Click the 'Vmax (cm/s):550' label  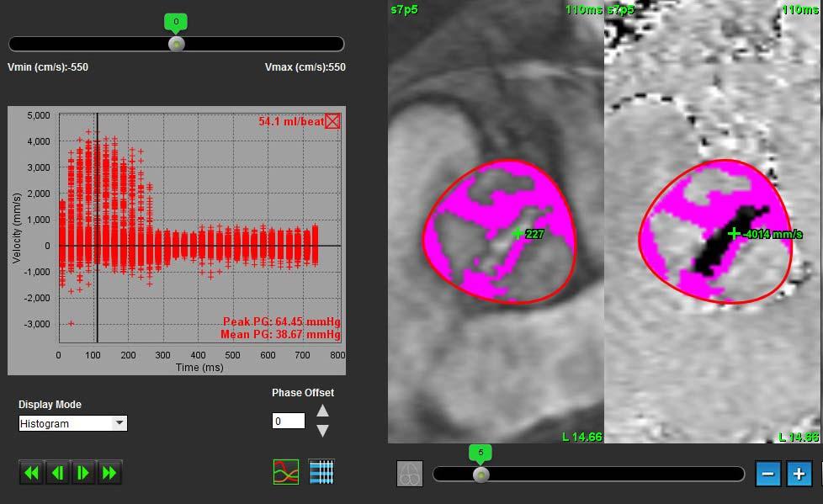pos(305,67)
